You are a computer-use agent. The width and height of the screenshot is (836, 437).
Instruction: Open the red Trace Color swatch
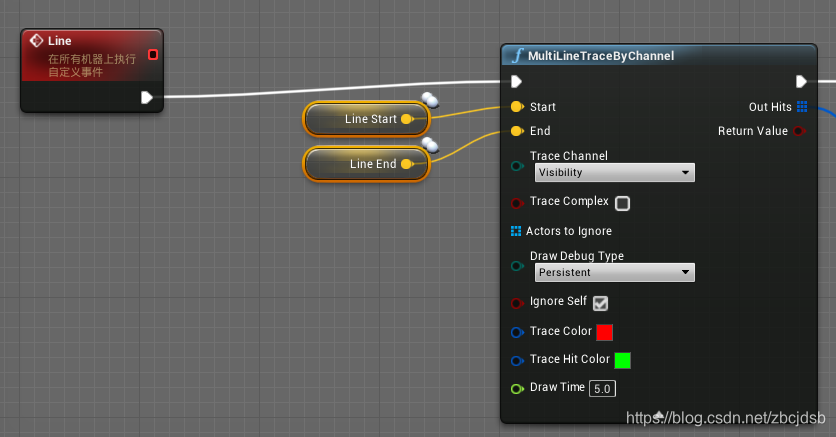[604, 332]
